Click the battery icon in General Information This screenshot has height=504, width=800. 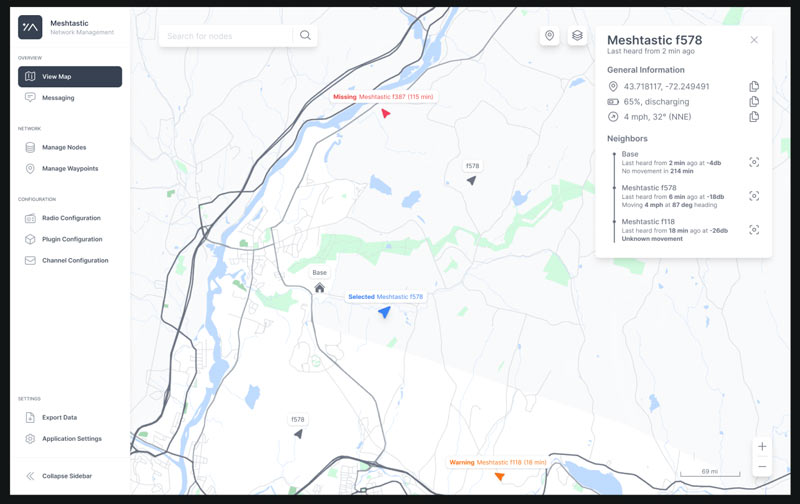[613, 102]
